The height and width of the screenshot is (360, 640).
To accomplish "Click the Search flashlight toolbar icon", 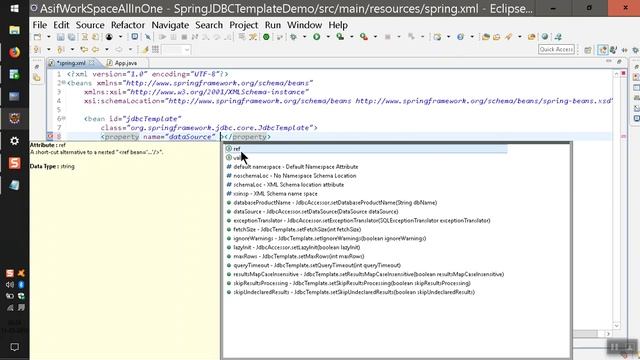I will [x=509, y=37].
